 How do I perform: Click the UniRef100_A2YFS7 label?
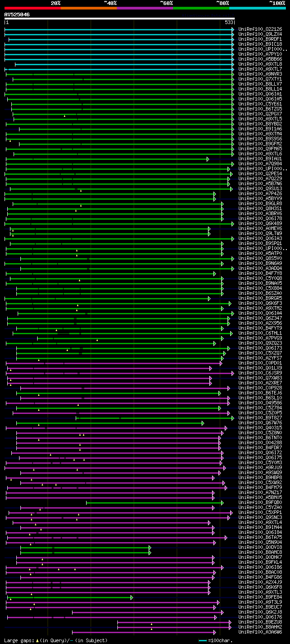(x=260, y=358)
